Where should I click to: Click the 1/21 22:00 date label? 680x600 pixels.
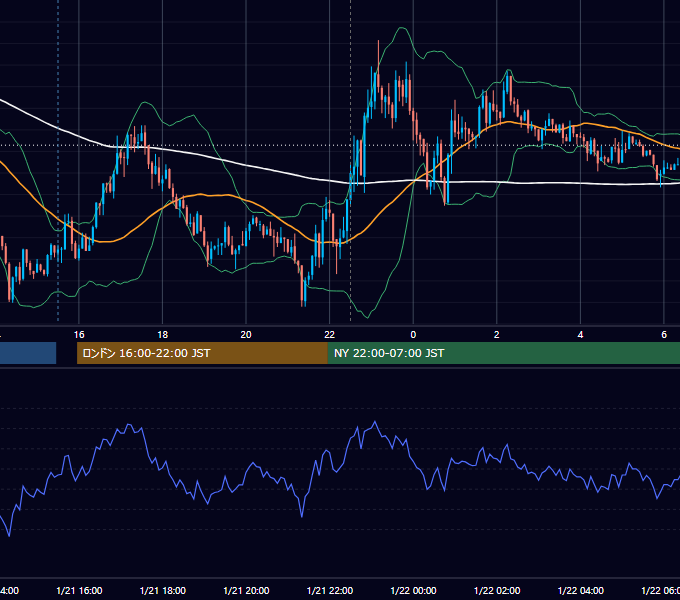(330, 591)
